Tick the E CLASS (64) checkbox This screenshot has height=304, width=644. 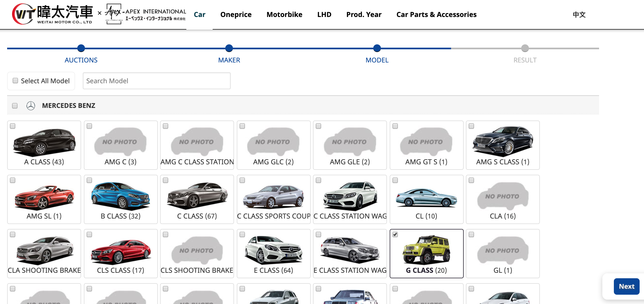coord(242,234)
